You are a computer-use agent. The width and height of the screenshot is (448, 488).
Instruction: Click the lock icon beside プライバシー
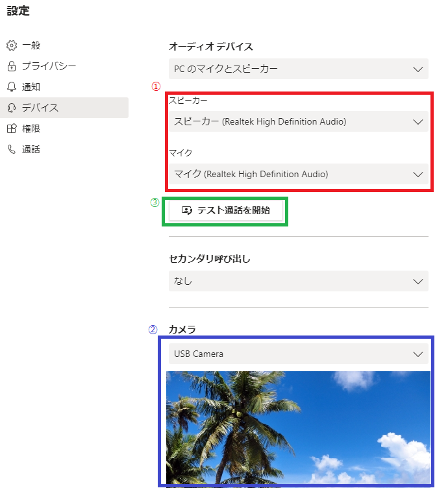[x=12, y=66]
